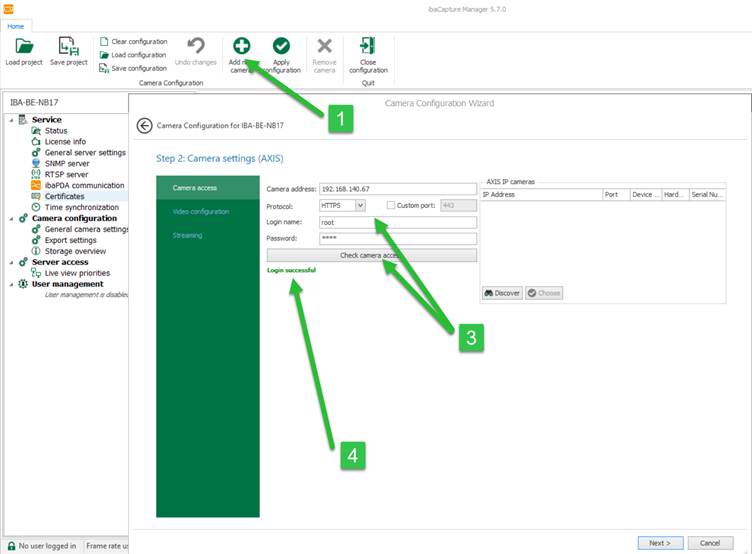Click the Login name field
This screenshot has width=752, height=554.
click(398, 222)
